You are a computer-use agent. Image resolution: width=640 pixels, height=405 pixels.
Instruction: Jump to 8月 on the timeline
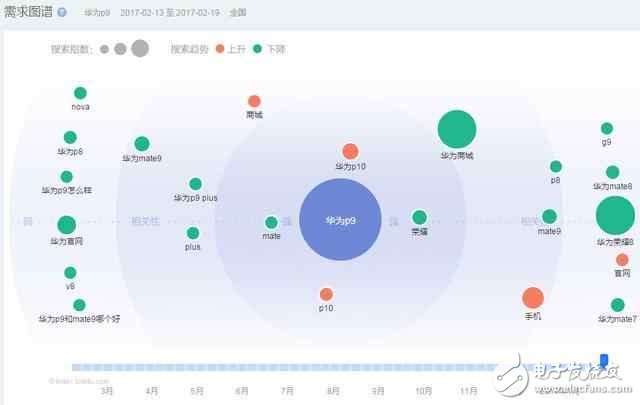[333, 390]
